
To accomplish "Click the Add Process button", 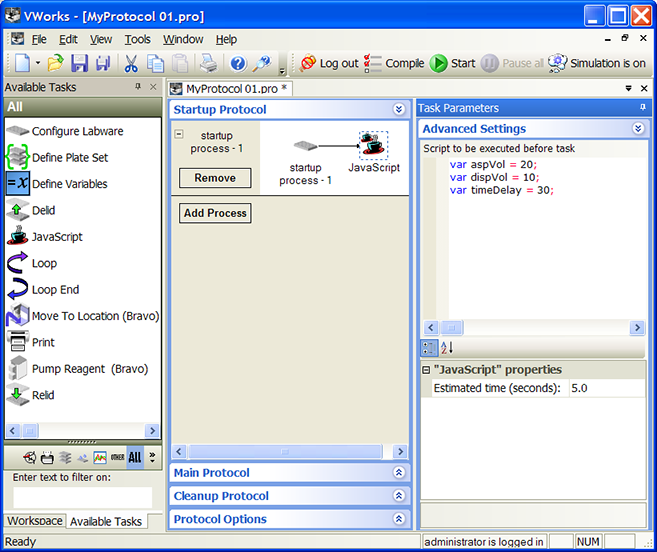I will (x=215, y=213).
